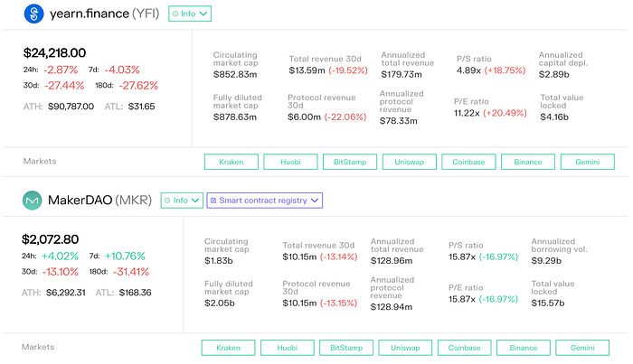Image resolution: width=633 pixels, height=364 pixels.
Task: Click fully diluted market cap $878.63m
Action: [x=235, y=117]
